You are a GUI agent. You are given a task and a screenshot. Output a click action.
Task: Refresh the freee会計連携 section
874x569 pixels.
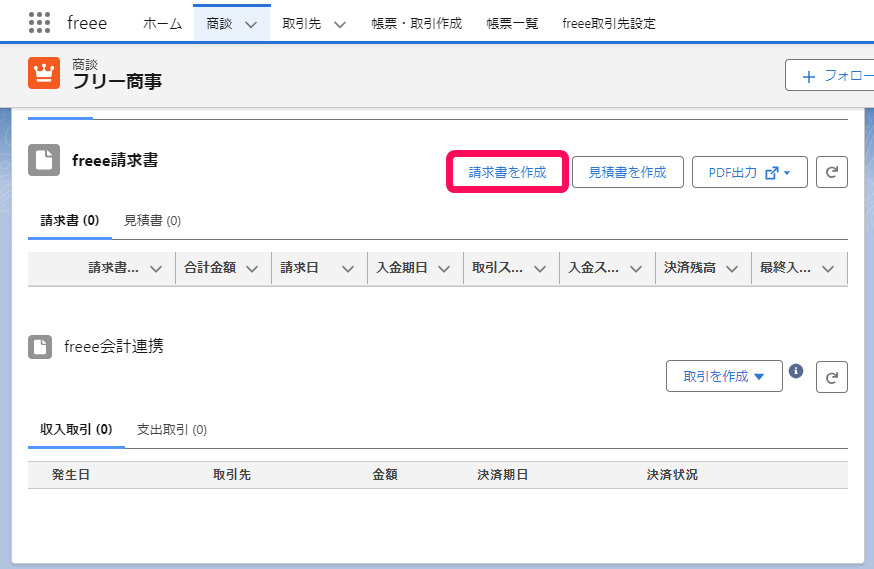click(x=832, y=377)
